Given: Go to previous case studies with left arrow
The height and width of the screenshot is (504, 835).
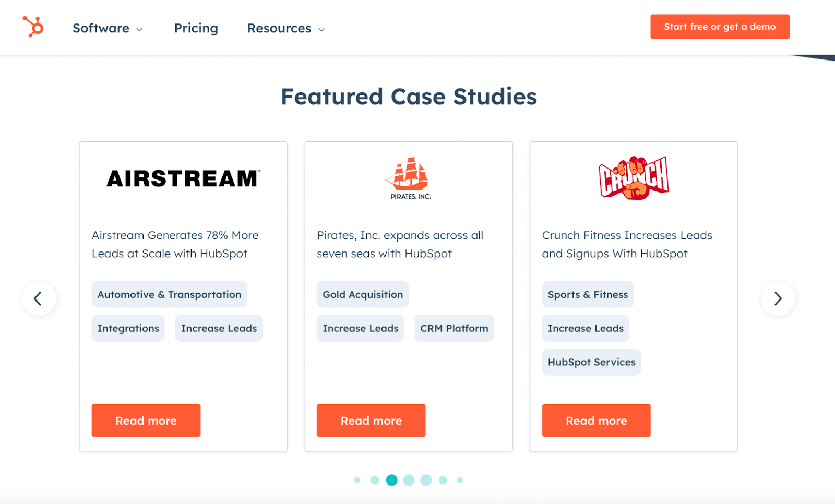Looking at the screenshot, I should [x=39, y=299].
